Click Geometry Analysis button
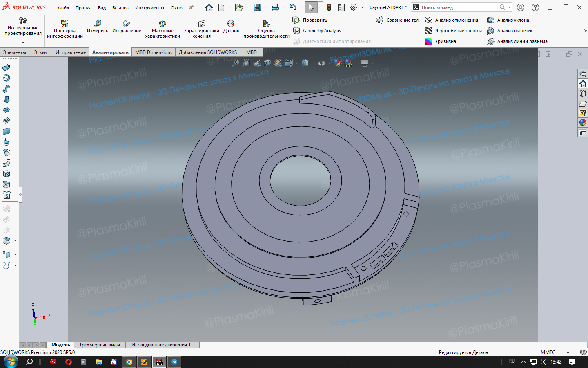 point(317,31)
